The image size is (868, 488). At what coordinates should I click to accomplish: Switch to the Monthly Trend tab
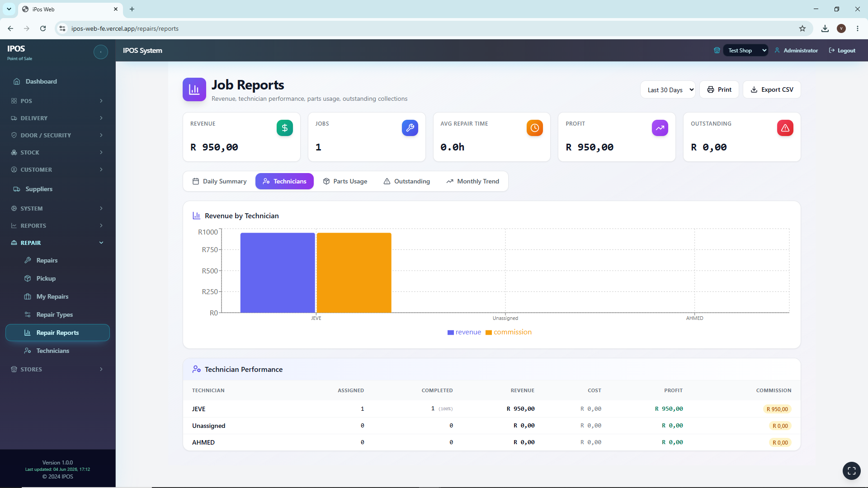(473, 181)
